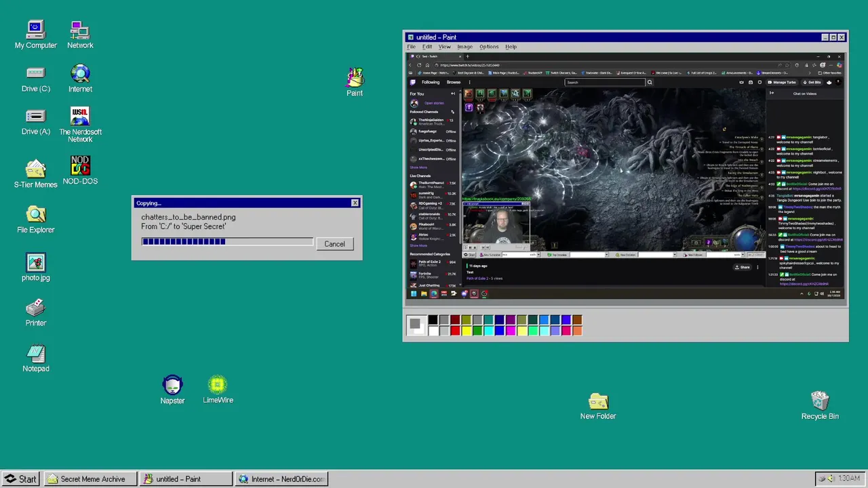The width and height of the screenshot is (868, 488).
Task: Minimize the Paint window
Action: [x=825, y=37]
